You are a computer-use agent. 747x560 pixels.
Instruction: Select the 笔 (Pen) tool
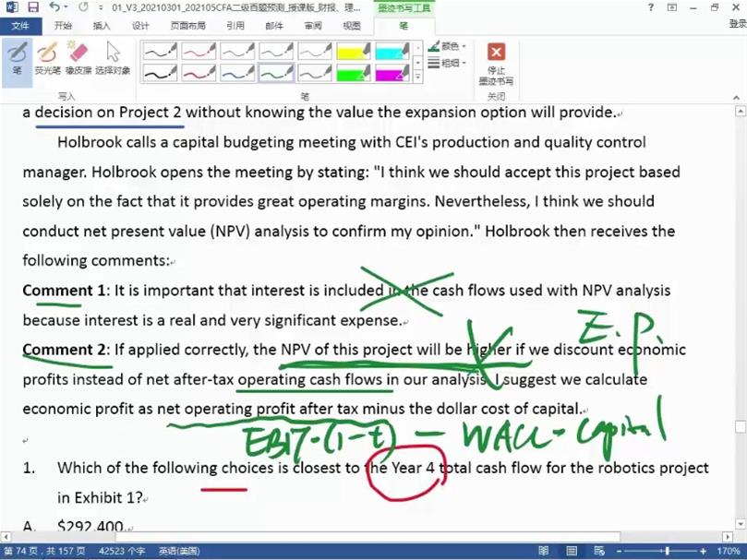coord(17,57)
